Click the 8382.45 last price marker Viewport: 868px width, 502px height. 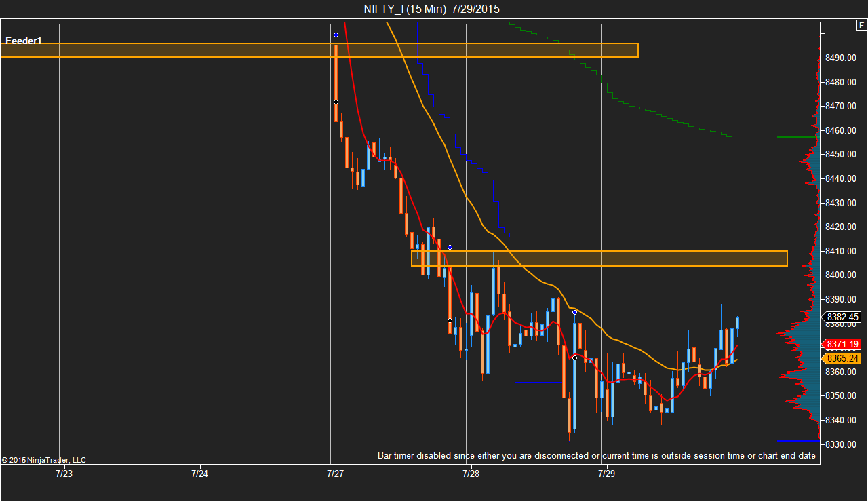point(841,317)
